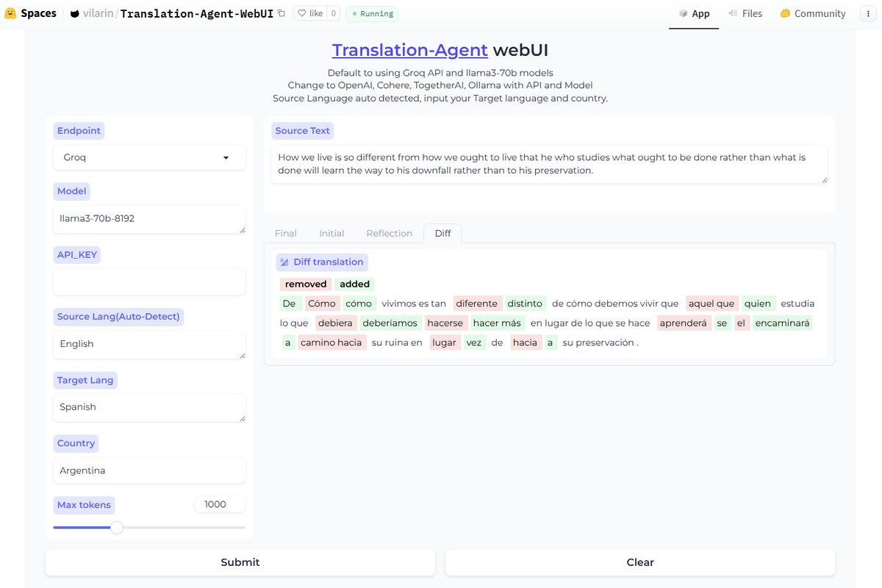Click the removed word 'diferente'
The width and height of the screenshot is (882, 588).
[477, 304]
